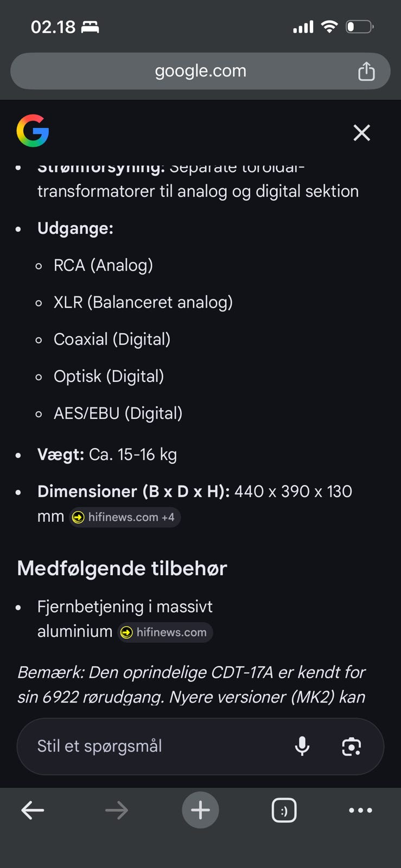This screenshot has width=401, height=868.
Task: Select the 'Udgange:' list heading
Action: [75, 228]
